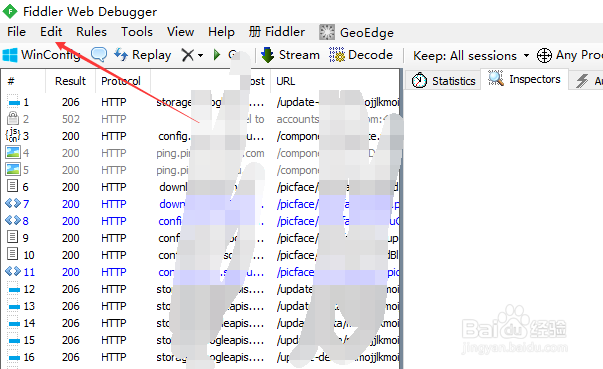
Task: Click the Replay toolbar button
Action: click(x=143, y=55)
